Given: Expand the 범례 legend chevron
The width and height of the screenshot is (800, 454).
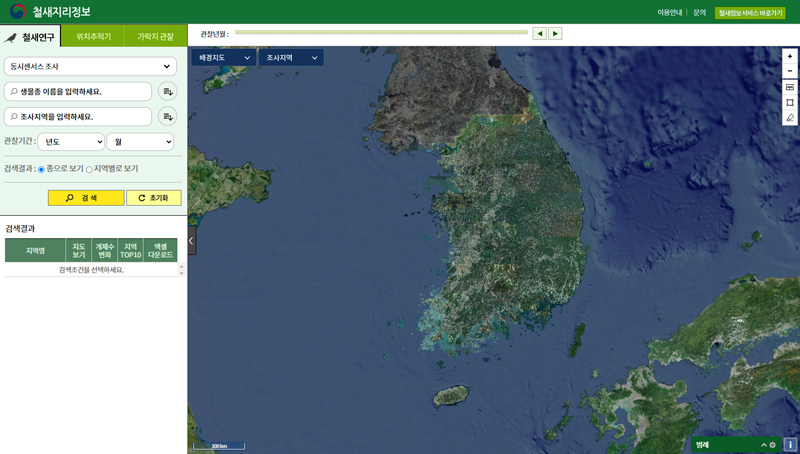Looking at the screenshot, I should tap(764, 445).
